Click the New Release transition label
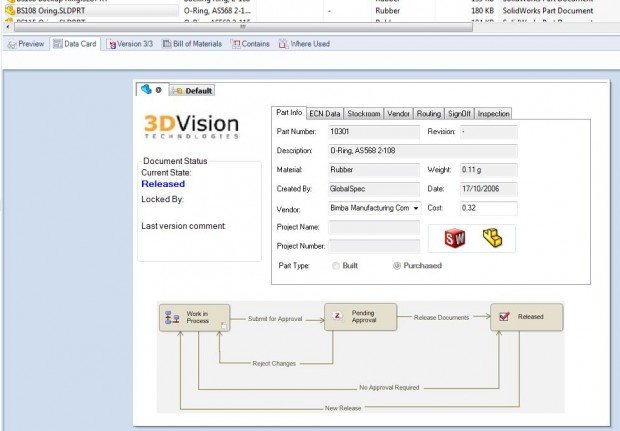 tap(343, 408)
